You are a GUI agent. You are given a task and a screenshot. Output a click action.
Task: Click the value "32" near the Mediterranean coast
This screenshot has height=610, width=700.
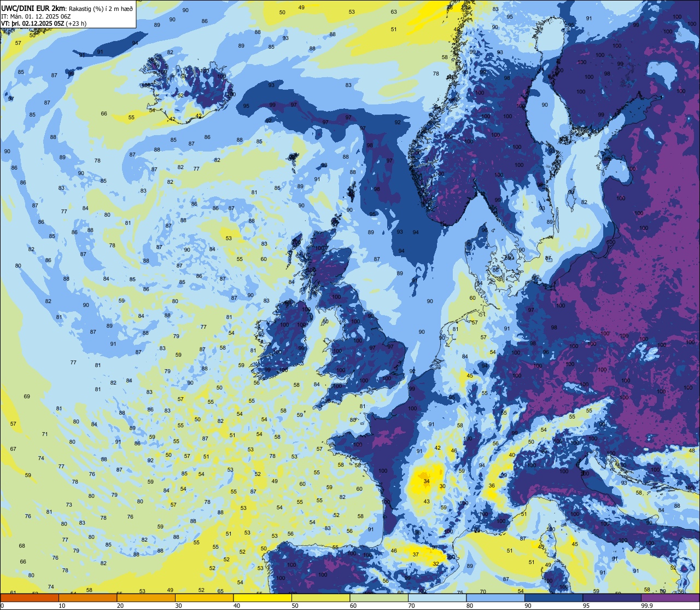pos(436,563)
